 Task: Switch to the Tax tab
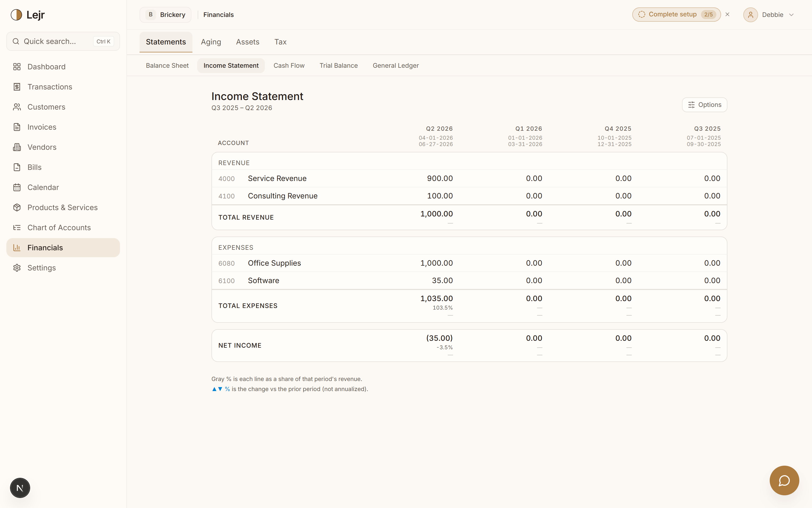pyautogui.click(x=280, y=42)
